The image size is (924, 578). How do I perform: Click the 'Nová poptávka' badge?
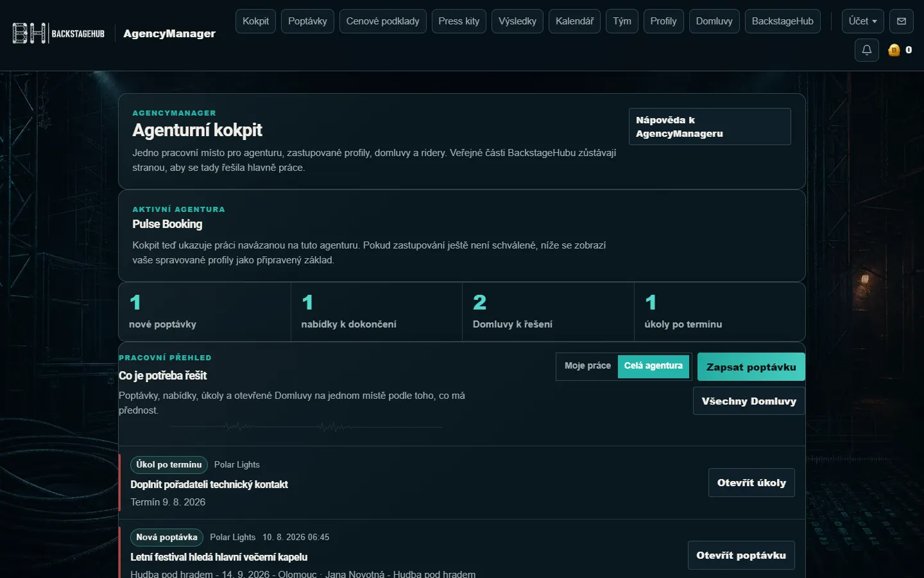pyautogui.click(x=167, y=538)
